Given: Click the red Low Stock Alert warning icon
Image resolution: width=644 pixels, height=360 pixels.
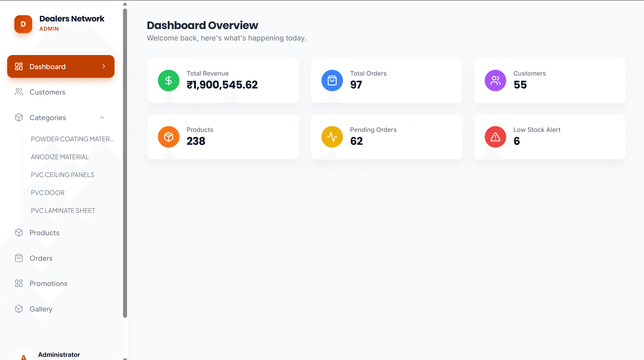Looking at the screenshot, I should pos(495,137).
